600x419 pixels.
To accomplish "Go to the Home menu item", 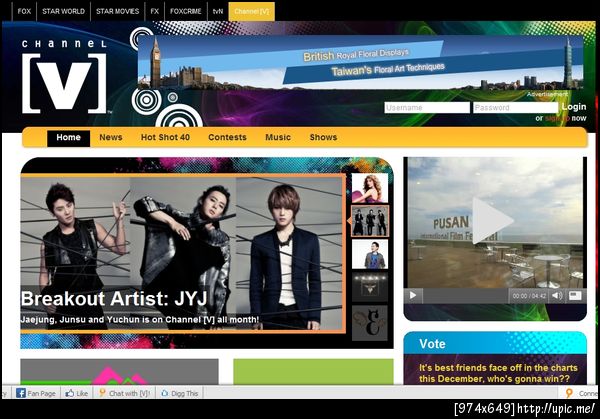I will [x=68, y=137].
